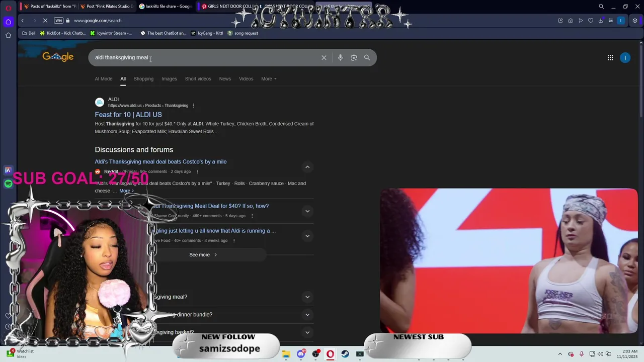Expand the 'dinner bundle?' question
Viewport: 644px width, 362px height.
307,315
